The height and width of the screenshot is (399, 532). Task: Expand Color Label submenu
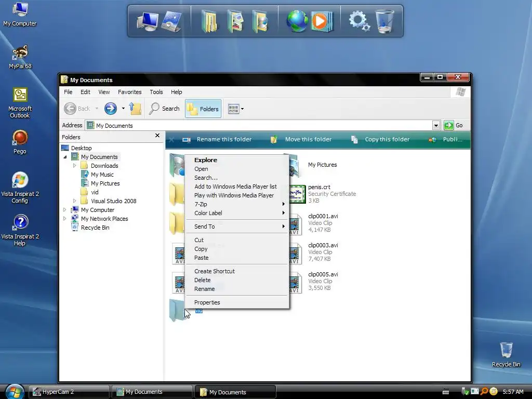237,212
